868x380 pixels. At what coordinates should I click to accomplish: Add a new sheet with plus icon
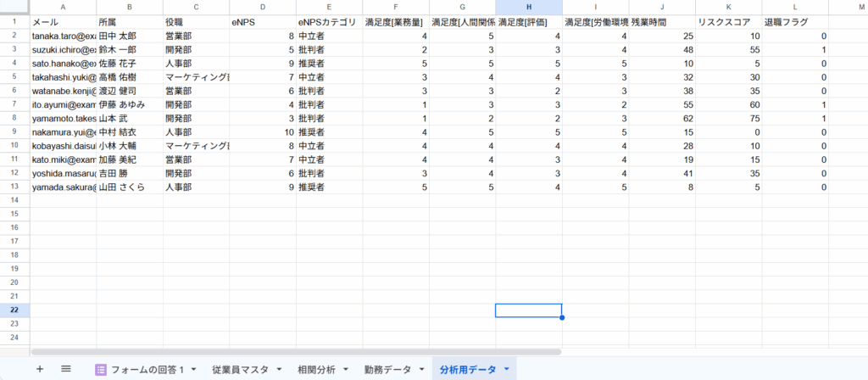pyautogui.click(x=39, y=369)
